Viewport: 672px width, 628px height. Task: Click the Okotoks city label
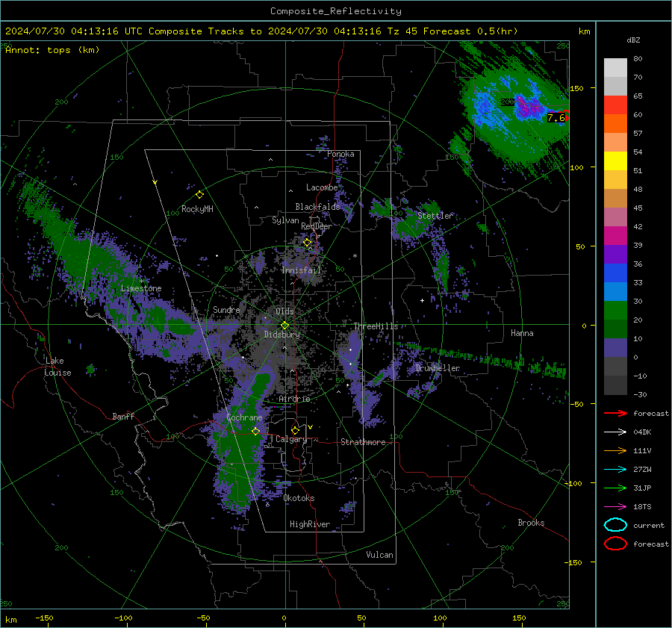point(299,498)
